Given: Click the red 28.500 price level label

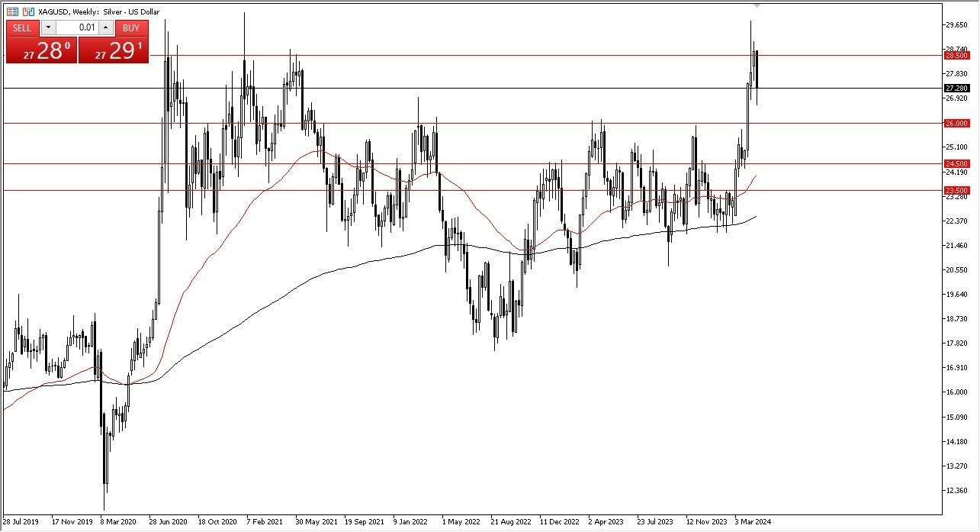Looking at the screenshot, I should click(x=958, y=55).
